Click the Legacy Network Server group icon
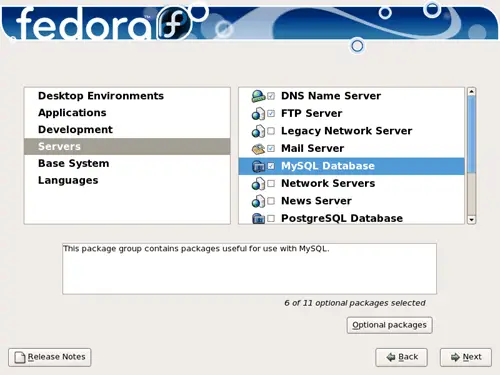Screen dimensions: 500x375 coord(258,131)
